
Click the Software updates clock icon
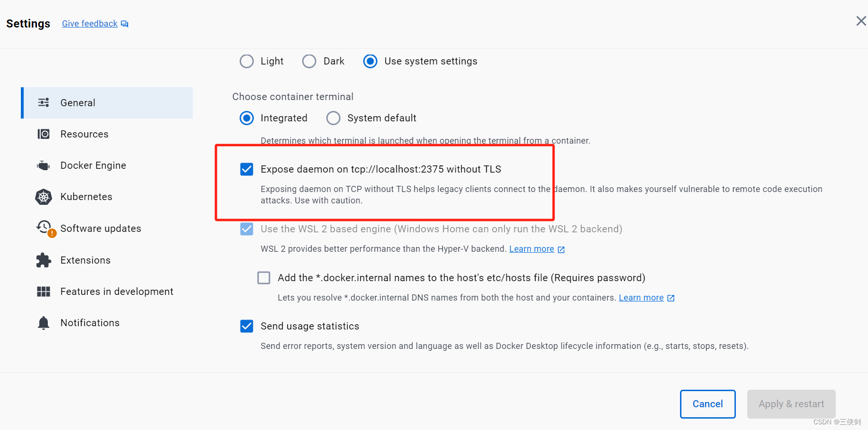click(x=43, y=228)
